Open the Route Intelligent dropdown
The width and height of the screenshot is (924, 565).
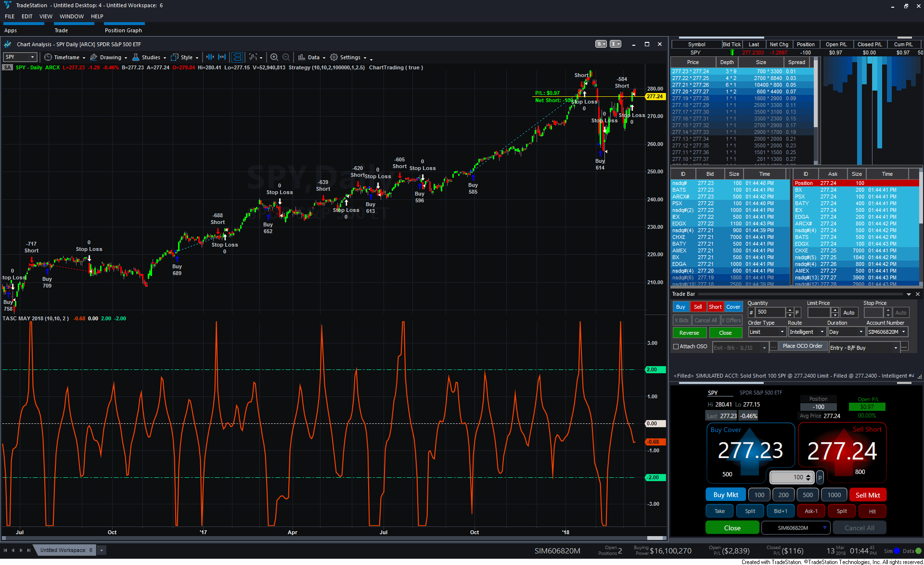(x=807, y=332)
